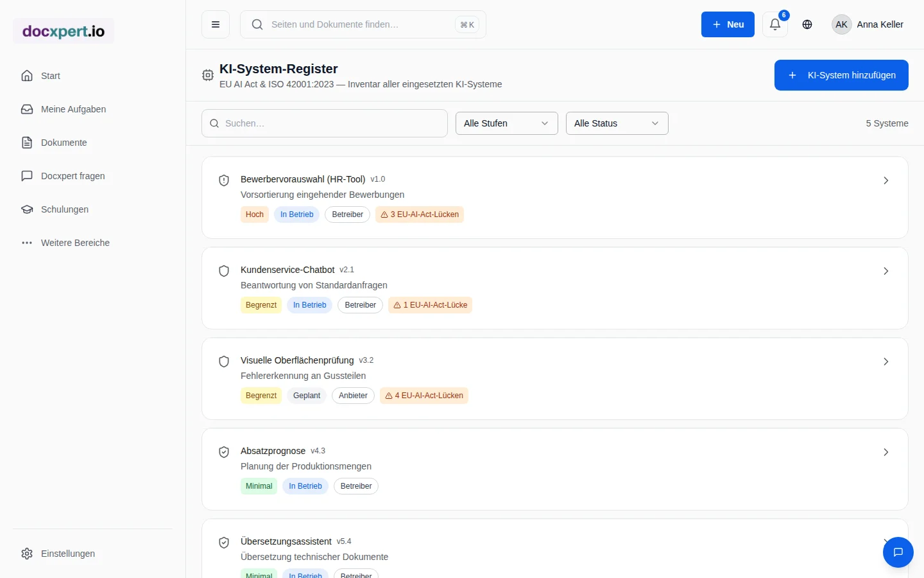Click the Start home icon in sidebar
924x578 pixels.
(x=27, y=76)
